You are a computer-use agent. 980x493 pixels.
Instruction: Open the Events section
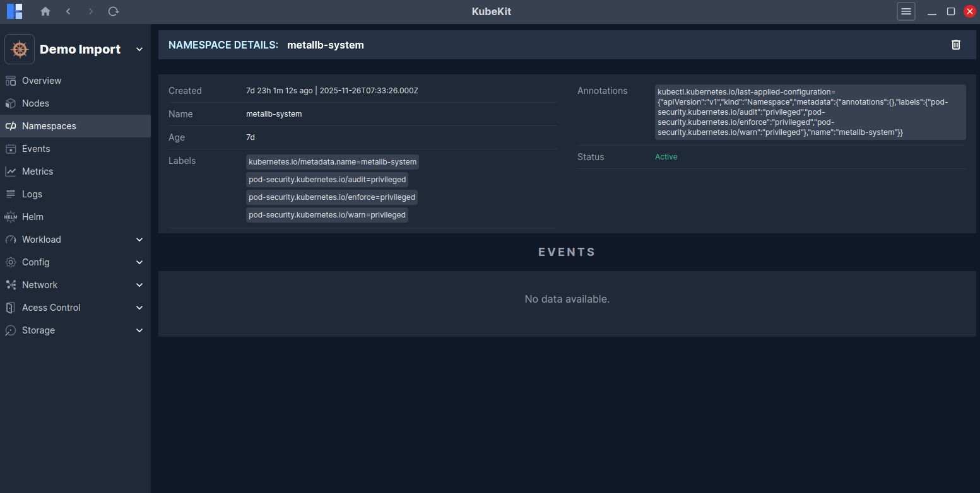(37, 148)
